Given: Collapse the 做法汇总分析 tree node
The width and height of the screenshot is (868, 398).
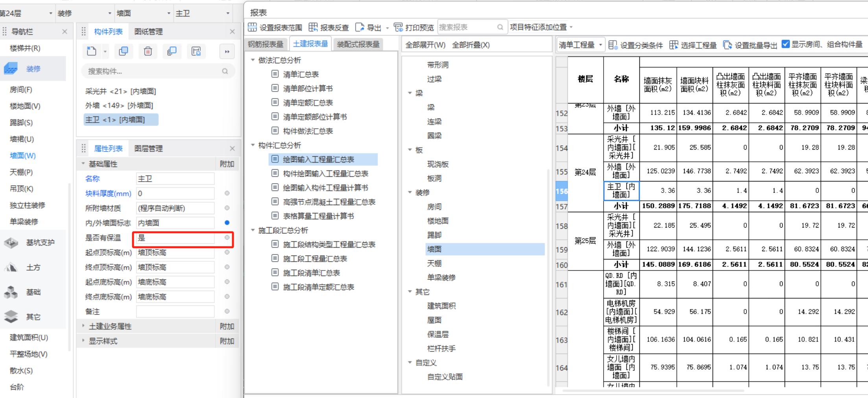Looking at the screenshot, I should click(x=253, y=60).
